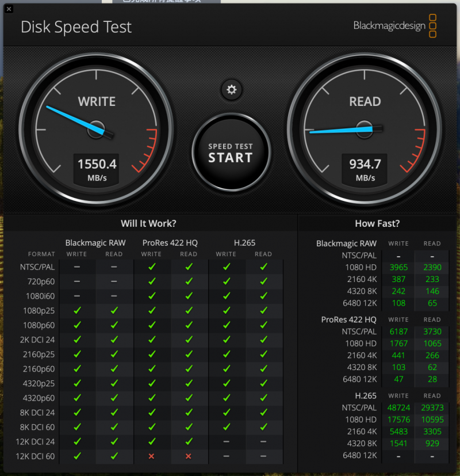Viewport: 460px width, 476px height.
Task: Click H.265 read checkmark for 4320p60
Action: tap(263, 398)
